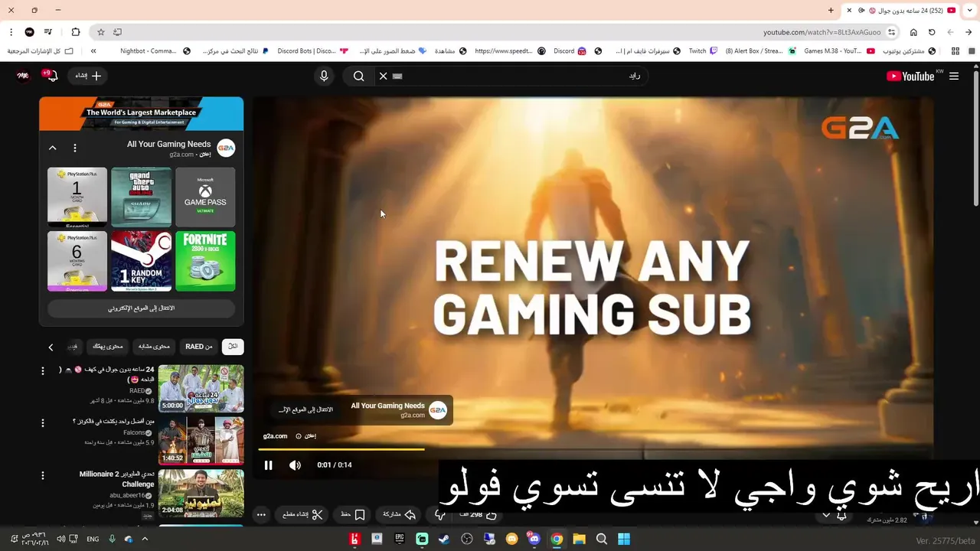
Task: Click the browser home icon
Action: (913, 32)
